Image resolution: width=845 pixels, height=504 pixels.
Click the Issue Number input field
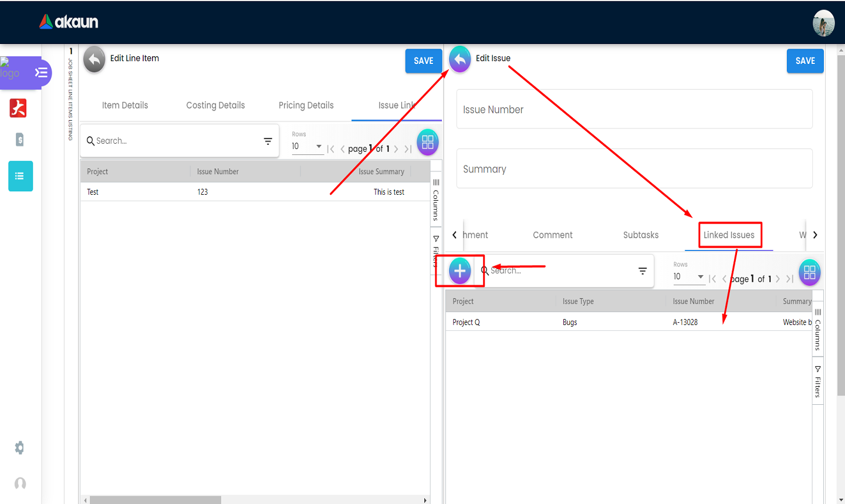(634, 109)
